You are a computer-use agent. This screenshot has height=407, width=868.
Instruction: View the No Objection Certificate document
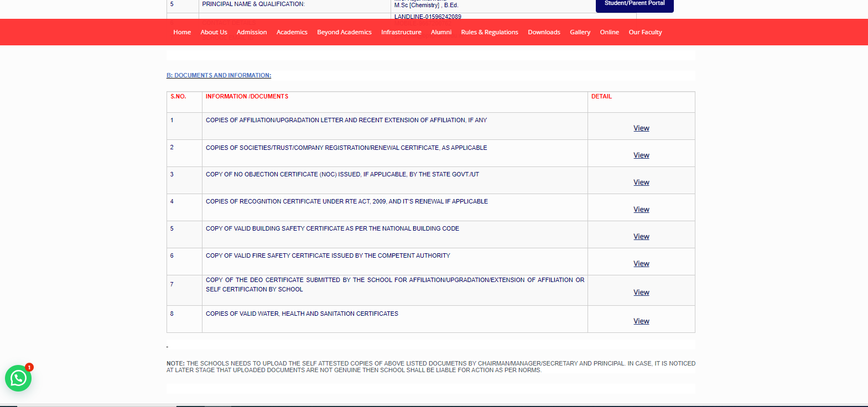[x=641, y=182]
